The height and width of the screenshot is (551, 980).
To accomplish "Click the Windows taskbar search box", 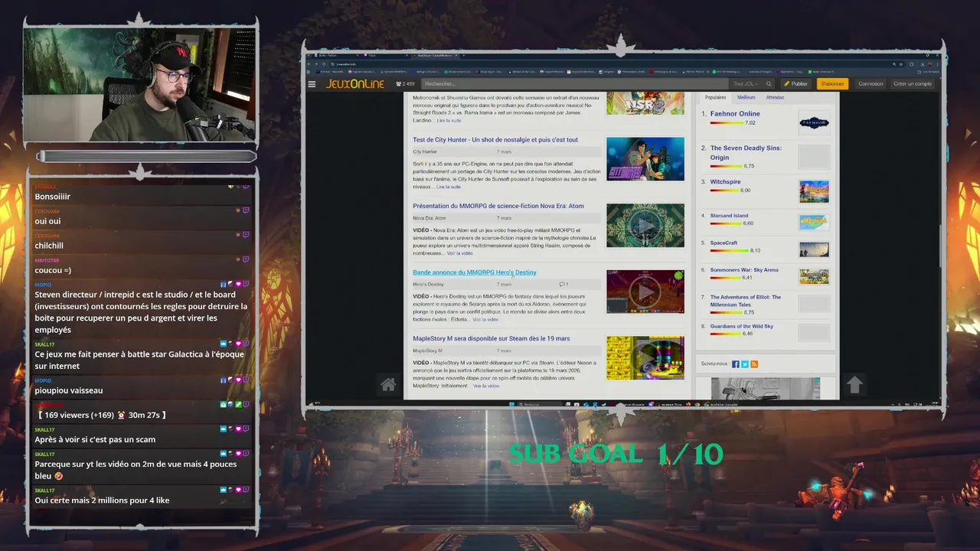I will point(540,404).
